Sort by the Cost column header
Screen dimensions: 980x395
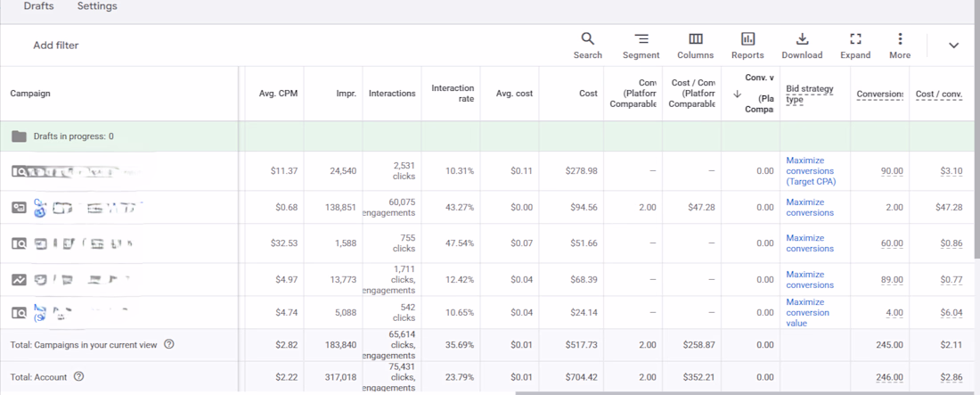pos(588,94)
